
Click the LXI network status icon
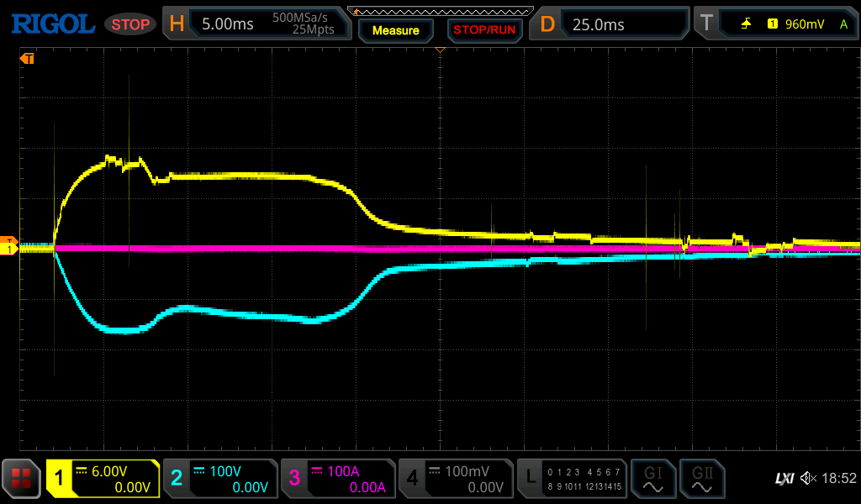(x=784, y=478)
